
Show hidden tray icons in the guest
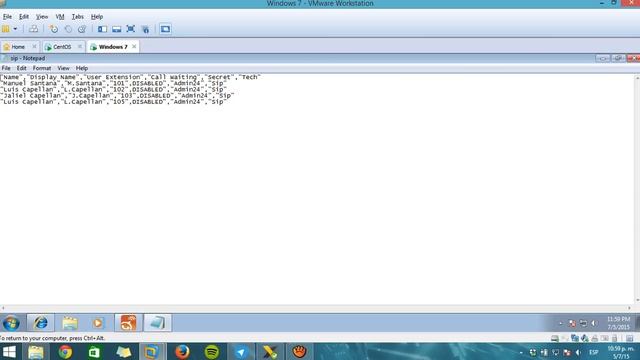561,323
